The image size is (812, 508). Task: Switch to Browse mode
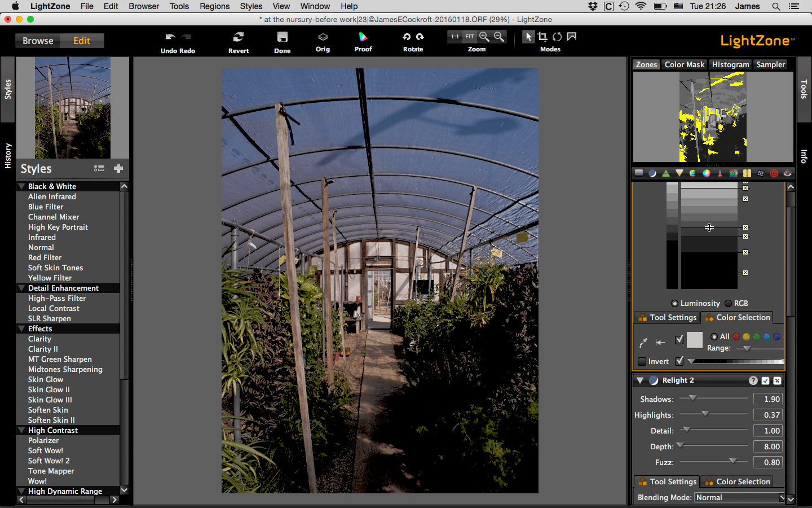pos(37,40)
